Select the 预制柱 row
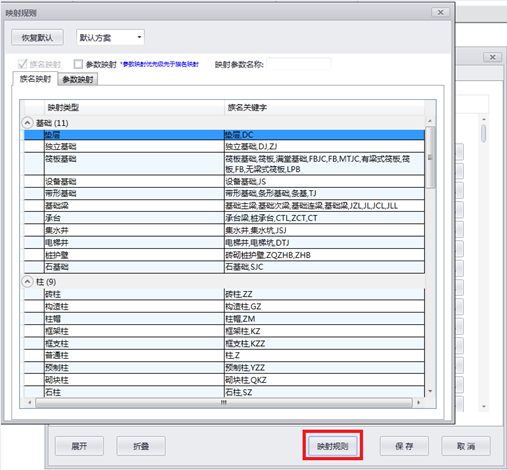This screenshot has height=470, width=507. click(224, 368)
